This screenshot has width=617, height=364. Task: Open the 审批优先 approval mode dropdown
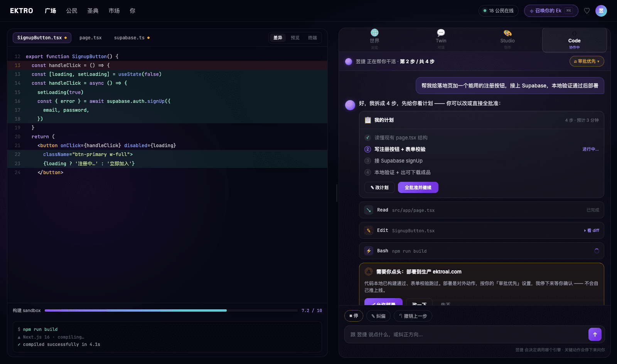587,61
